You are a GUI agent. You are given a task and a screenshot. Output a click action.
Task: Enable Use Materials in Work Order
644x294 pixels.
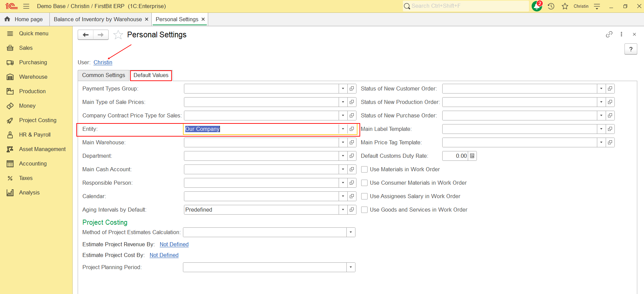364,170
